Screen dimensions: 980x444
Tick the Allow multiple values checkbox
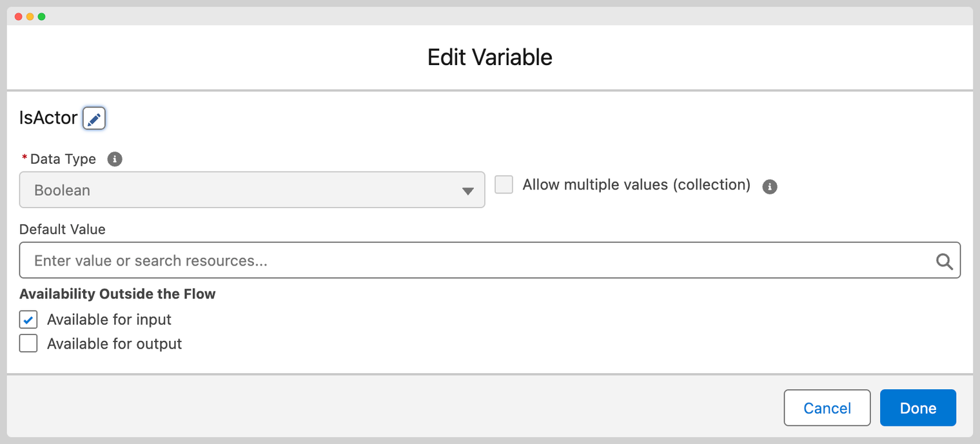[x=504, y=185]
